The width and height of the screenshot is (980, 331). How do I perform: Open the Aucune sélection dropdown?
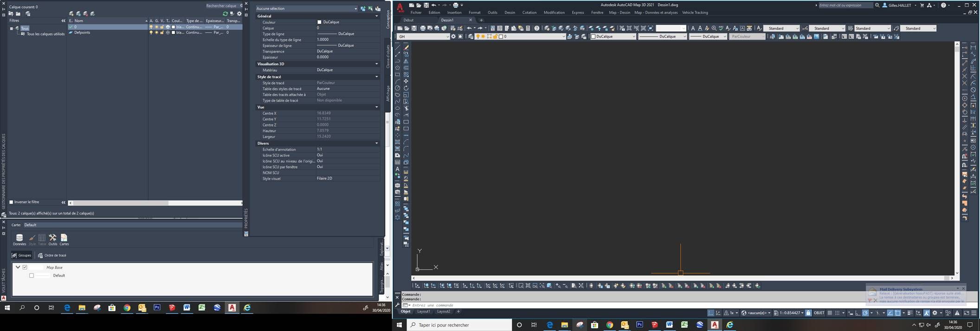(306, 8)
